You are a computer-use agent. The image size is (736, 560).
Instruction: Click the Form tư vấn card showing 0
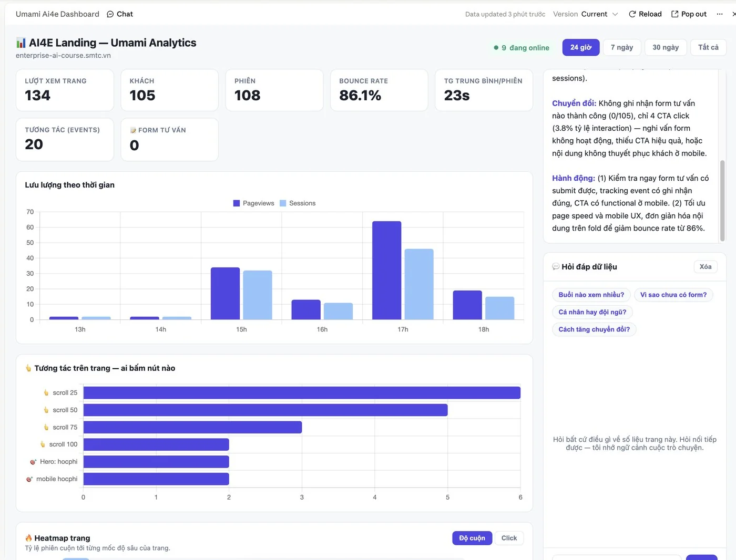point(170,139)
